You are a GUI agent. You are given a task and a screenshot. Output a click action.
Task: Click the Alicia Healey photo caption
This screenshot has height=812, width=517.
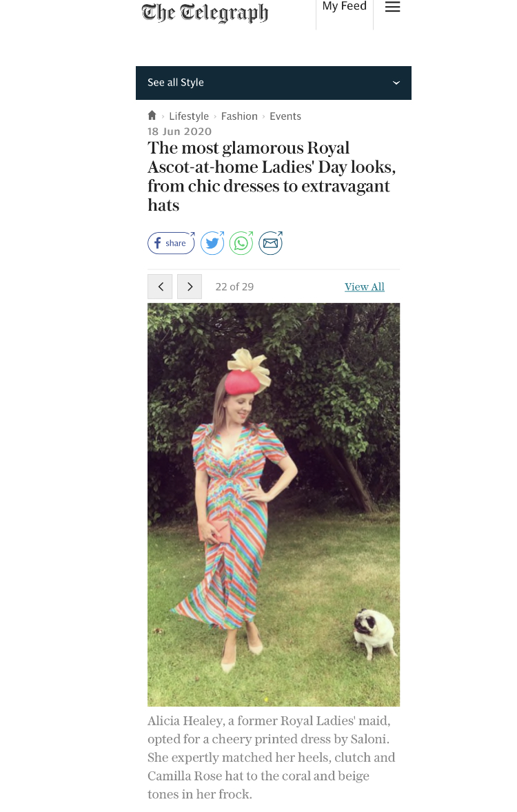272,758
